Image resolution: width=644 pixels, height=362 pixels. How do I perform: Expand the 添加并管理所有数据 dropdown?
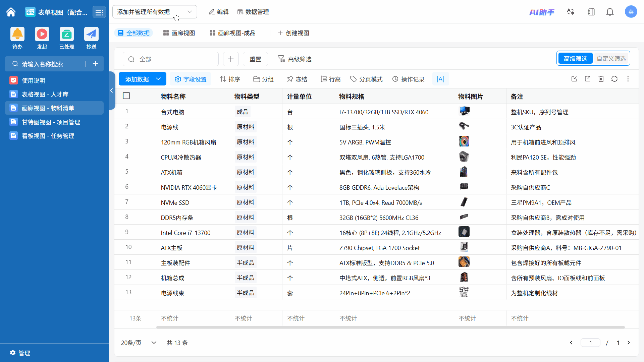pos(155,12)
